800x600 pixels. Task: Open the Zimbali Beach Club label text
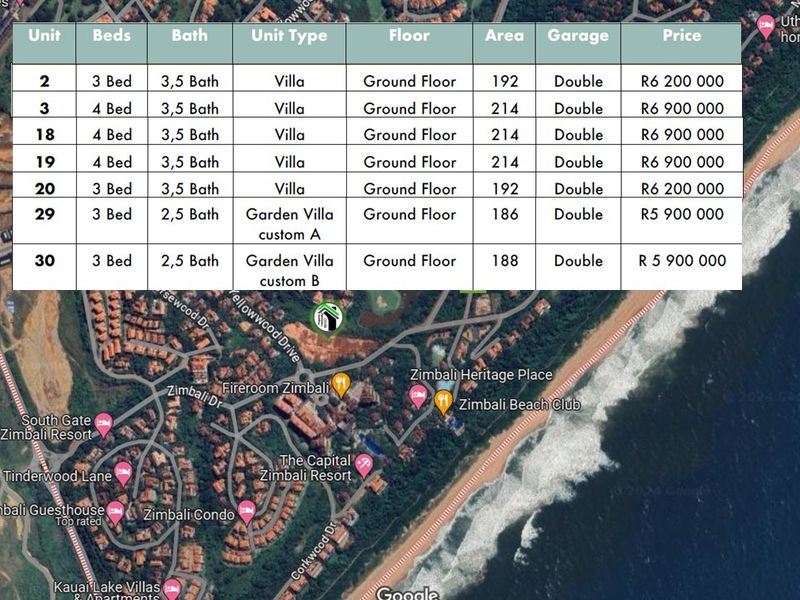point(519,405)
